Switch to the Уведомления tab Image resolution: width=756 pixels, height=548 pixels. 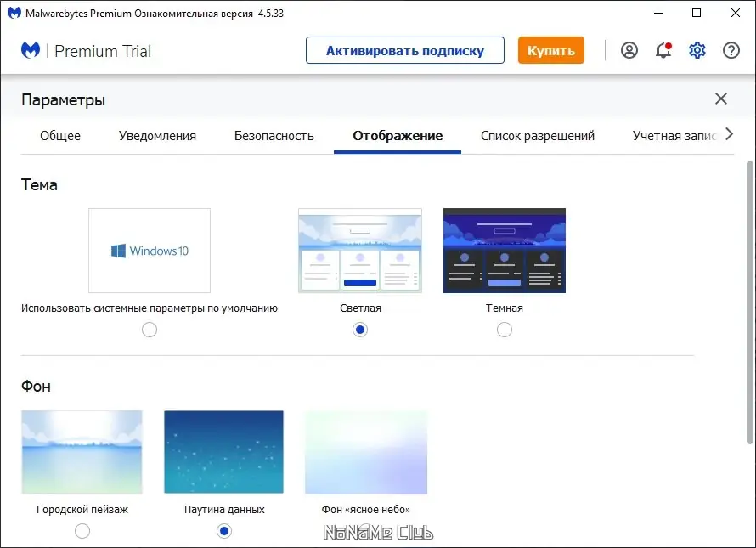[157, 136]
